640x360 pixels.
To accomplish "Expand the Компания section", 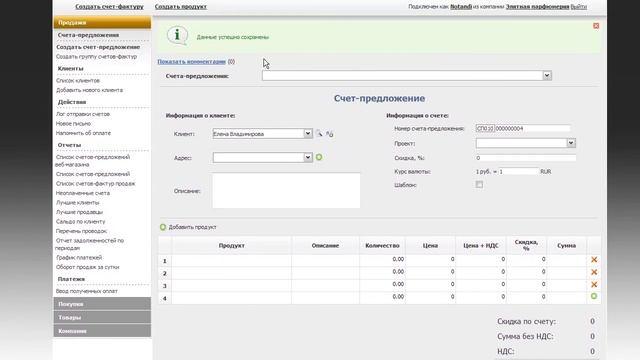I will point(102,331).
